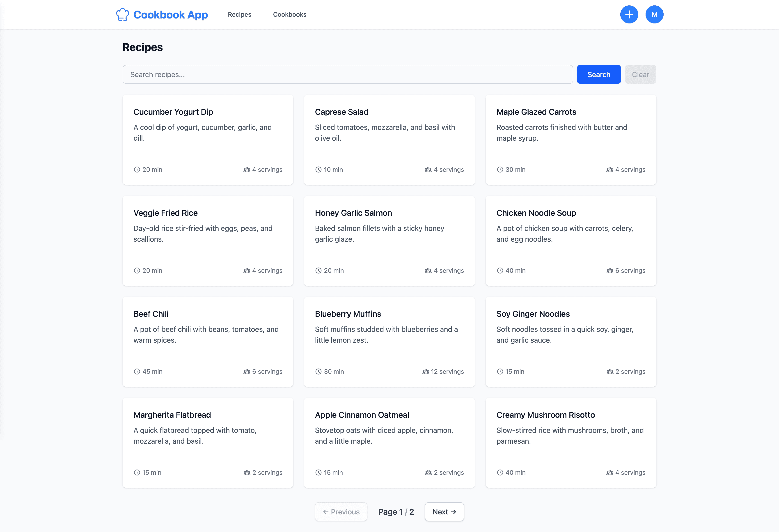
Task: Open the Recipes nav item
Action: click(239, 14)
